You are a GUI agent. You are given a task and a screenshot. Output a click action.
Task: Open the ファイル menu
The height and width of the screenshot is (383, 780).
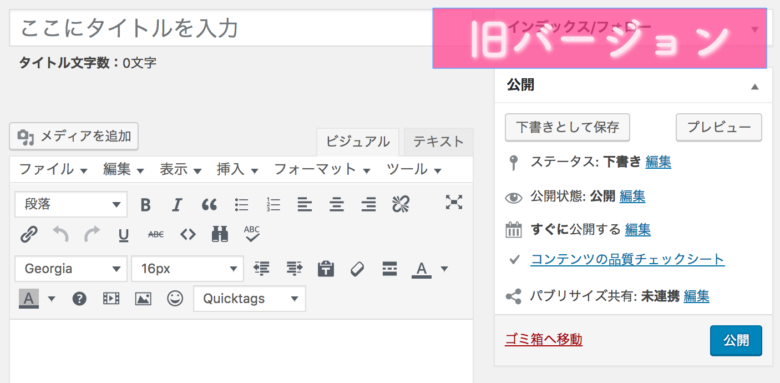[53, 170]
